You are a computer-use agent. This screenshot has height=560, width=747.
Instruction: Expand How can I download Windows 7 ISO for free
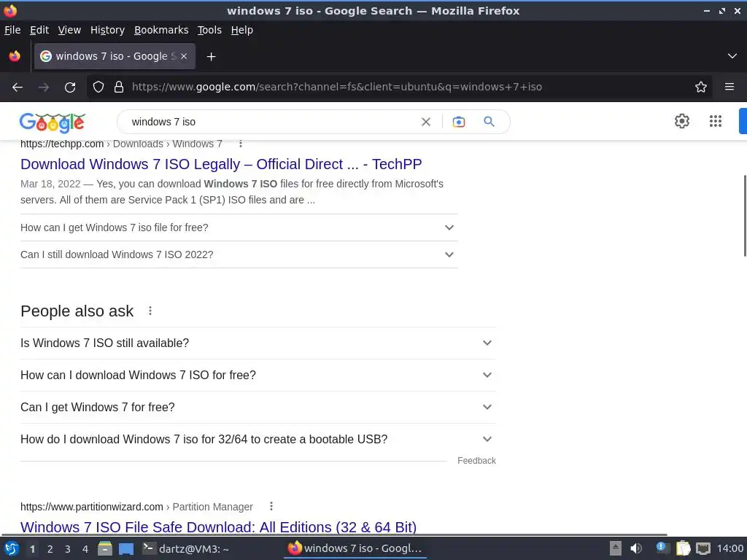(x=258, y=376)
